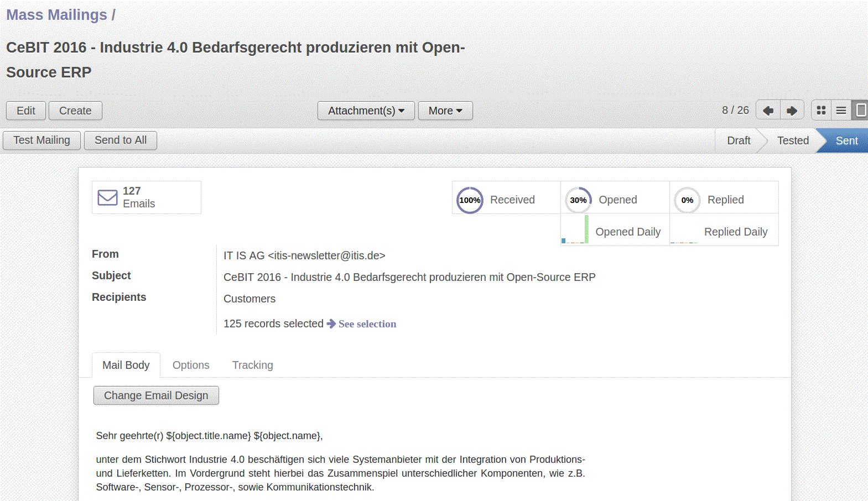Viewport: 868px width, 501px height.
Task: Select the Tested status stage
Action: (793, 140)
